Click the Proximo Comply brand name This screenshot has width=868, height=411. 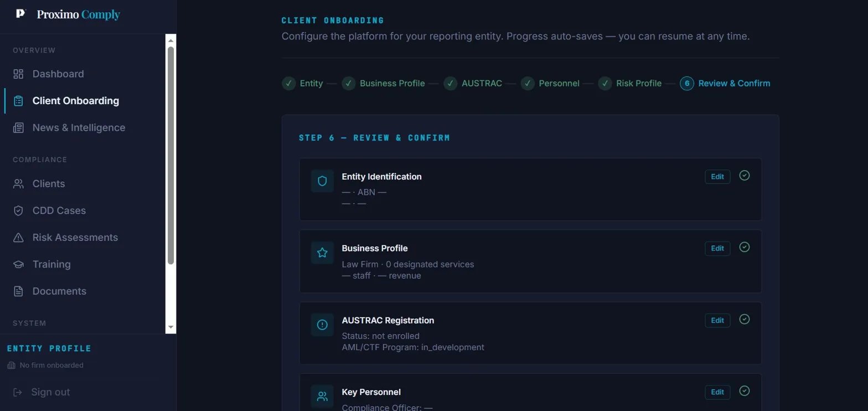pos(78,14)
